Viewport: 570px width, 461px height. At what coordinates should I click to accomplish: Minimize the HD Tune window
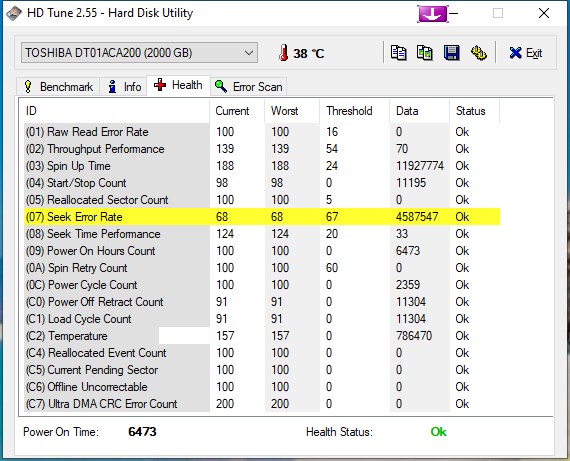(453, 13)
